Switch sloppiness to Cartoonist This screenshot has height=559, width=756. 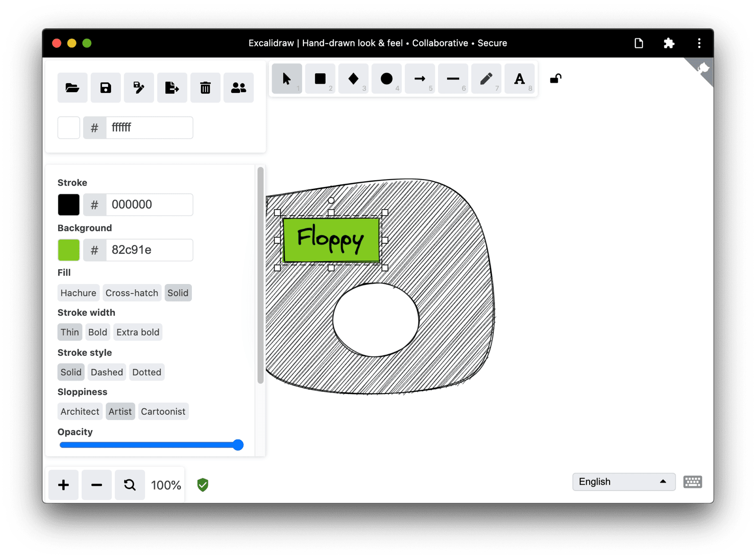[163, 411]
